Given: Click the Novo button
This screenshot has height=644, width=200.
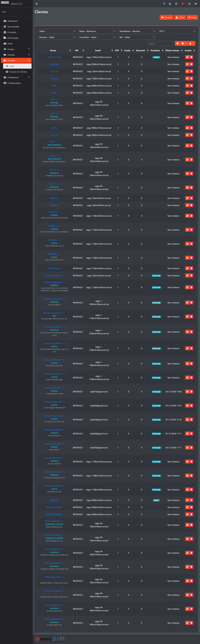Looking at the screenshot, I should pos(192,18).
